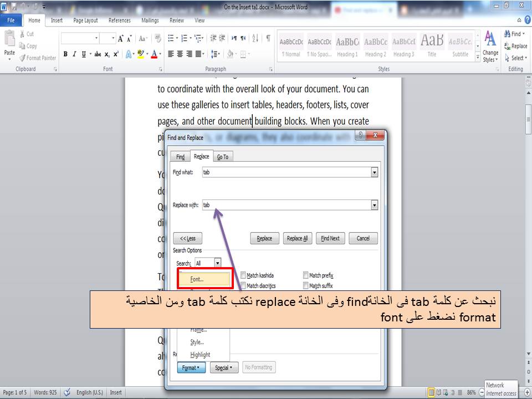Open the Replace with dropdown arrow

[x=374, y=205]
